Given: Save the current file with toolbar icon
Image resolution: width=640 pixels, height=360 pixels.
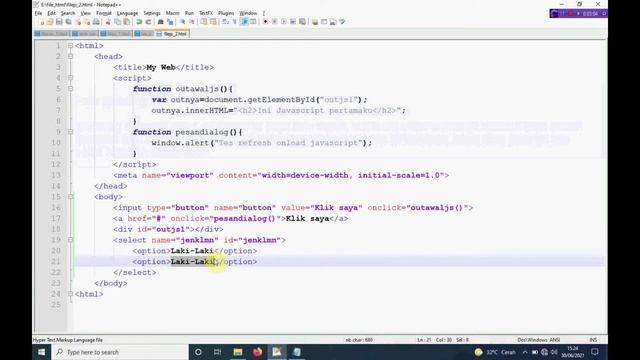Looking at the screenshot, I should (x=59, y=22).
